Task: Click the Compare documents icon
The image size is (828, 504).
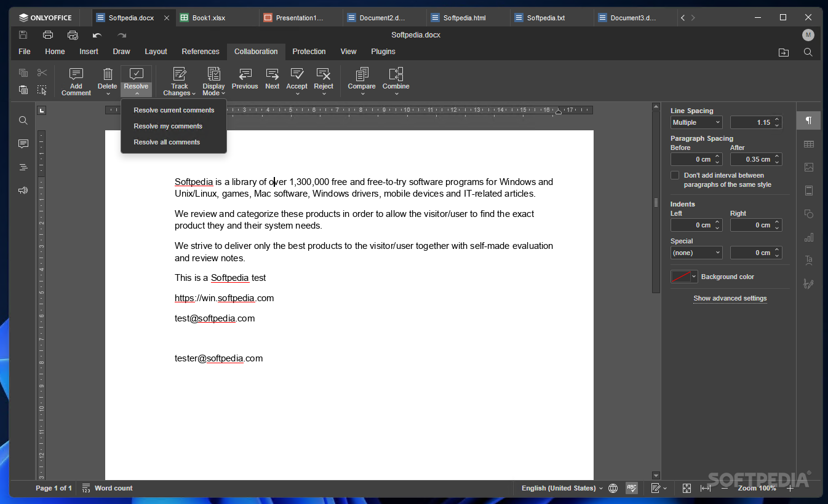Action: point(362,74)
